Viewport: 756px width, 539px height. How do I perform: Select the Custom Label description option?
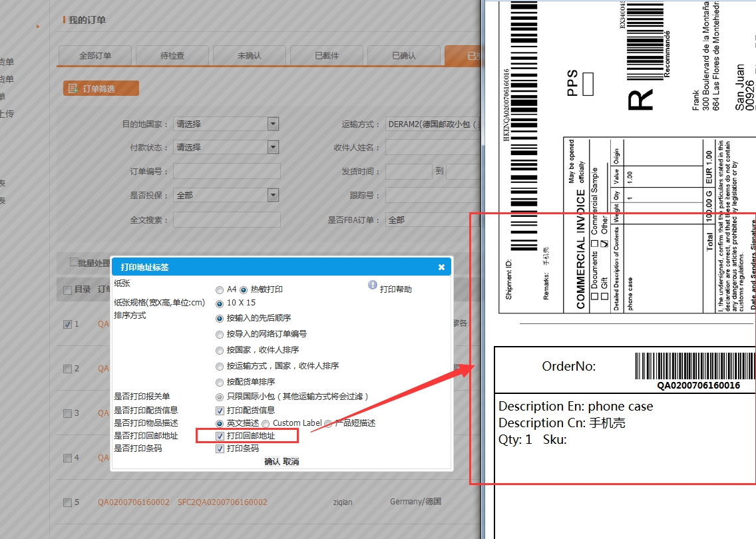[x=266, y=423]
